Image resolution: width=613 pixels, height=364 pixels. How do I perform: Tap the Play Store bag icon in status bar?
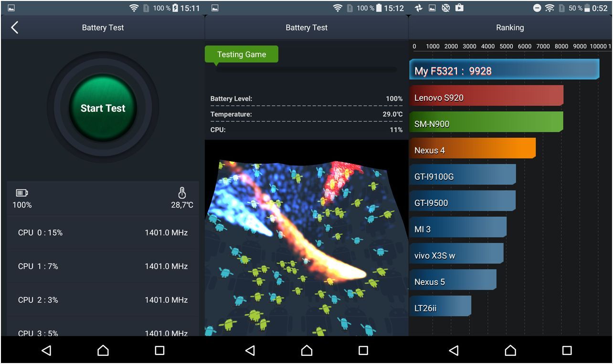point(459,8)
